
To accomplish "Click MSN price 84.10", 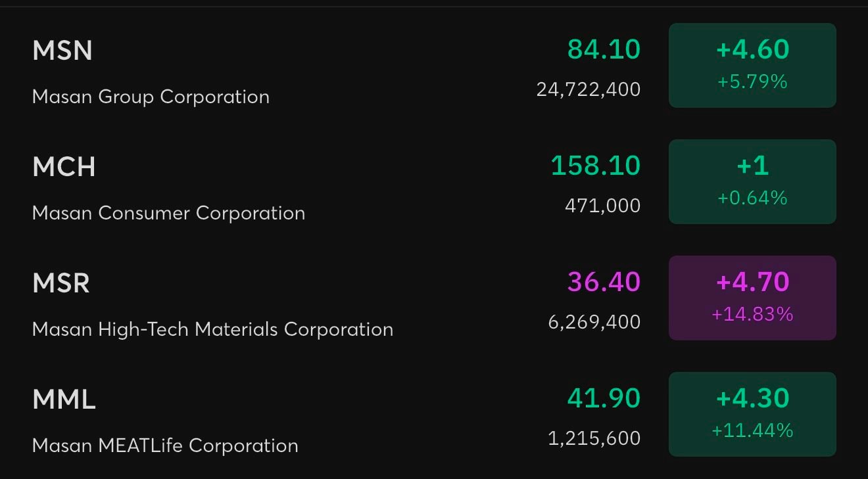I will pyautogui.click(x=604, y=49).
